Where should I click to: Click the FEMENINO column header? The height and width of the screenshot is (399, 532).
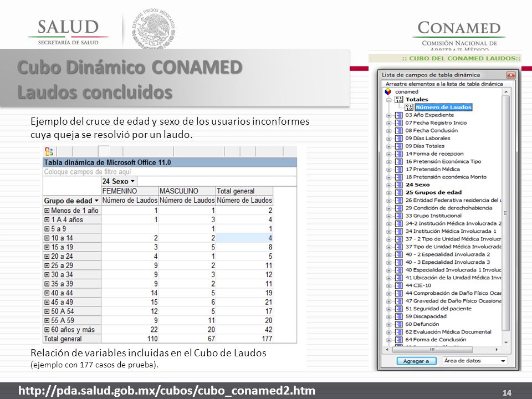point(130,191)
